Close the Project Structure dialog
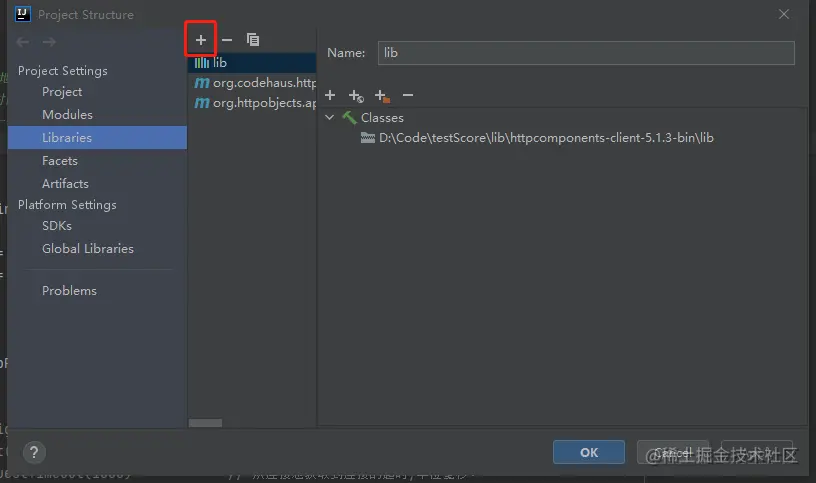Screen dimensions: 816x483 tap(784, 14)
